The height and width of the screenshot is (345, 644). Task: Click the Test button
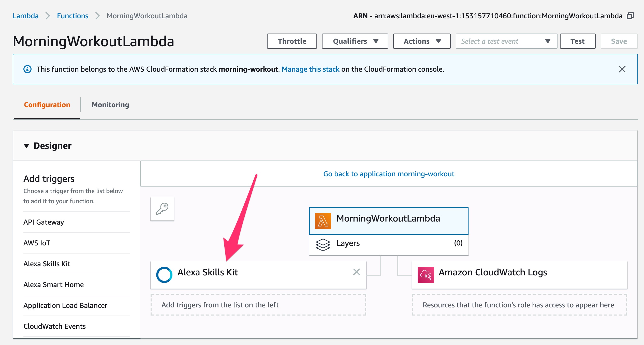tap(578, 41)
